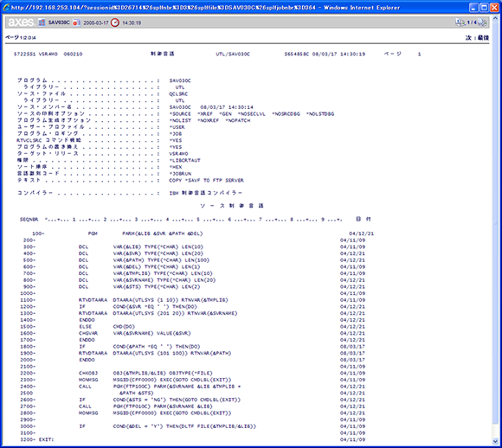Click the 次 (next) link

point(468,38)
